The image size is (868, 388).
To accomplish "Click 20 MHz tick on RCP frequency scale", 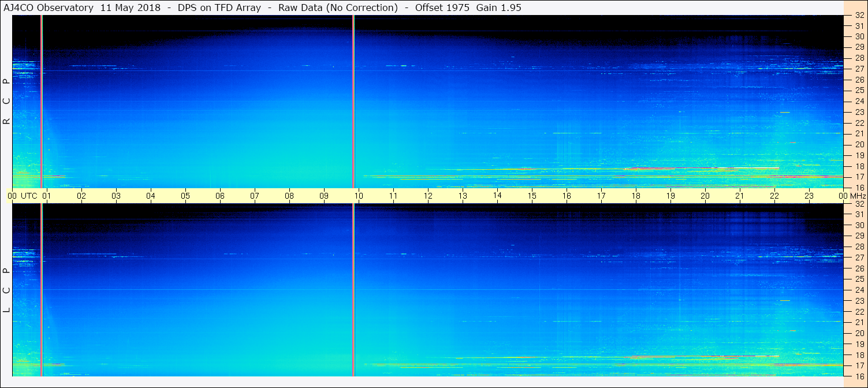I will (859, 144).
